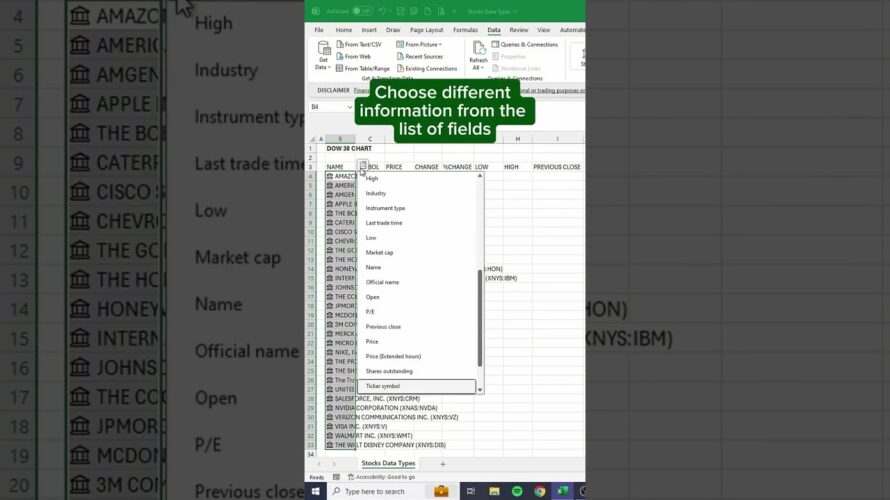
Task: Switch to the Formulas tab
Action: pyautogui.click(x=465, y=30)
